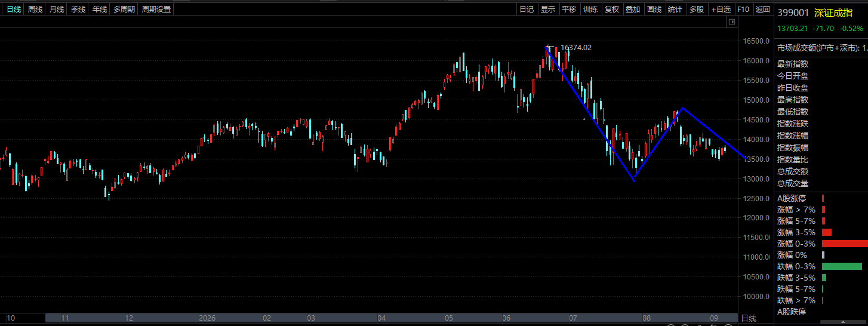Click the latest value 13703.21
The height and width of the screenshot is (326, 868).
pyautogui.click(x=792, y=28)
